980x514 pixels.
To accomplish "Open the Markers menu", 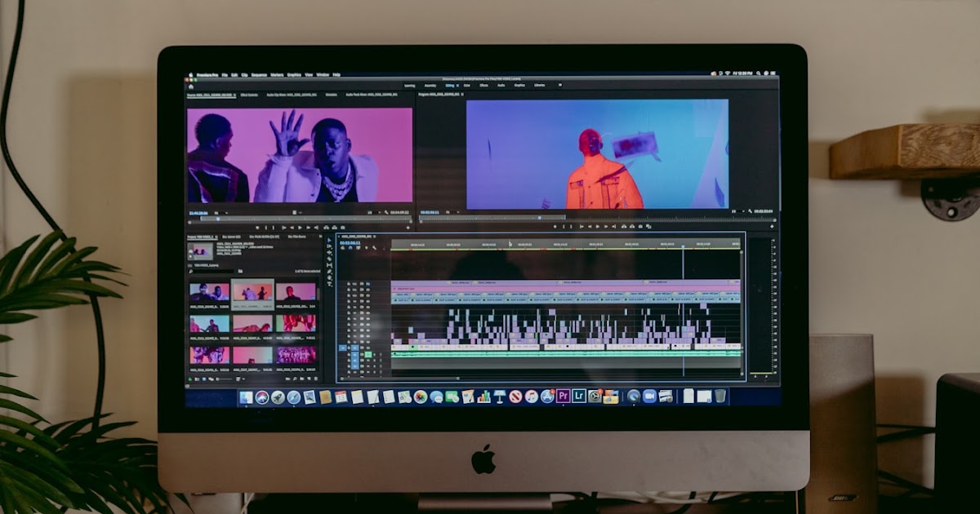I will click(x=277, y=74).
